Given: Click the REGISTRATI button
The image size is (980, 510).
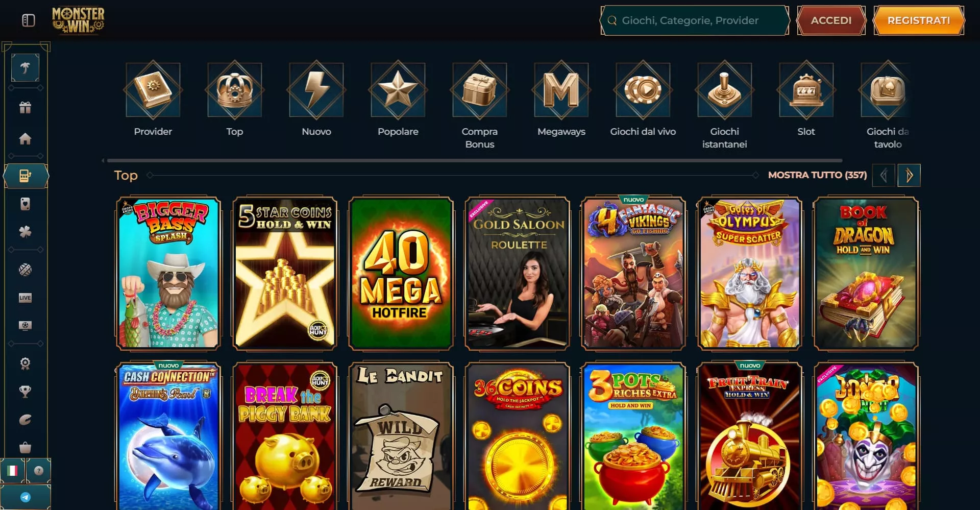Looking at the screenshot, I should pyautogui.click(x=919, y=20).
